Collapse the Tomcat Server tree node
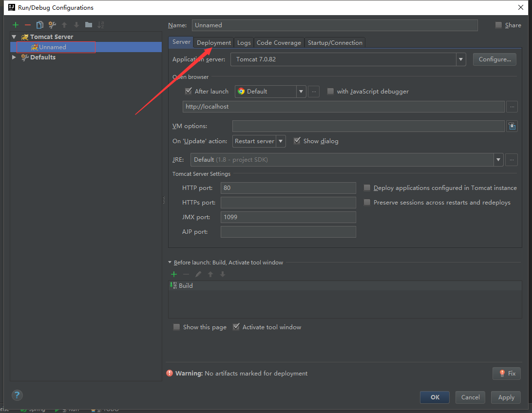 14,37
